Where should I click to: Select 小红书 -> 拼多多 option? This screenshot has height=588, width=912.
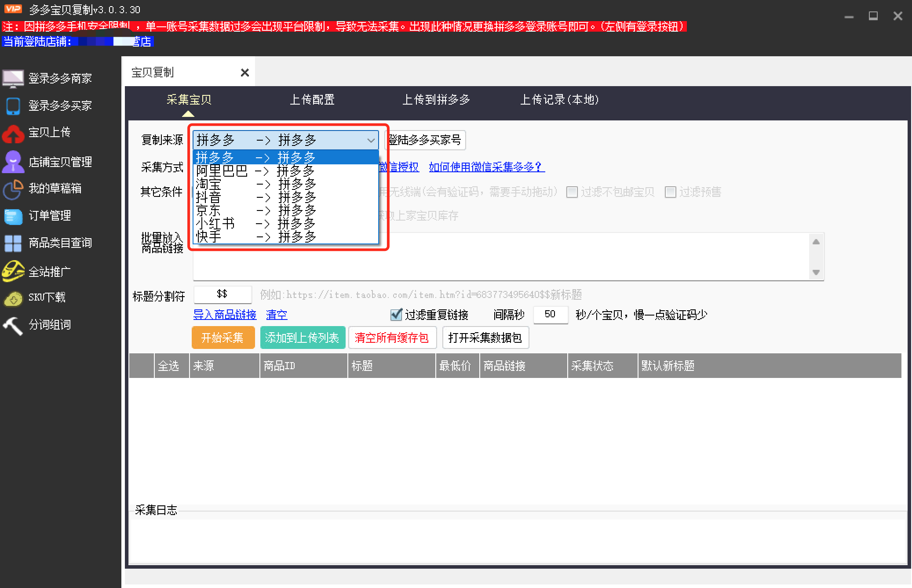(286, 223)
